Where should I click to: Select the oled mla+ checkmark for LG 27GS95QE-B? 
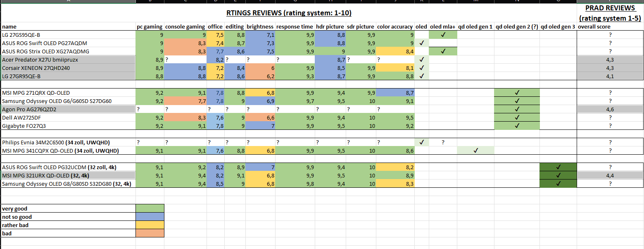(443, 35)
